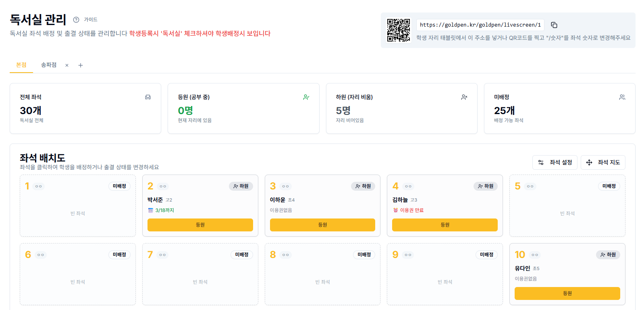This screenshot has width=644, height=310.
Task: Click the 3/18까지 expiry text
Action: [x=165, y=210]
